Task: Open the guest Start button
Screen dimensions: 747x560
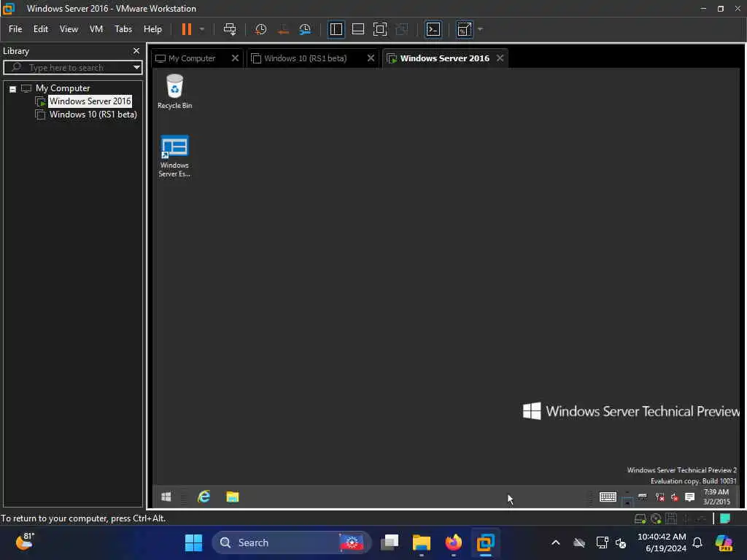Action: click(166, 497)
